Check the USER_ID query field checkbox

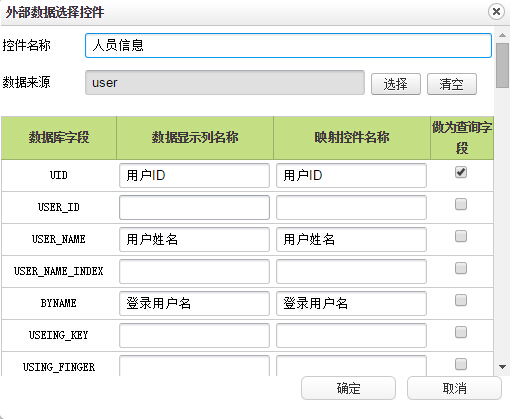pyautogui.click(x=461, y=204)
